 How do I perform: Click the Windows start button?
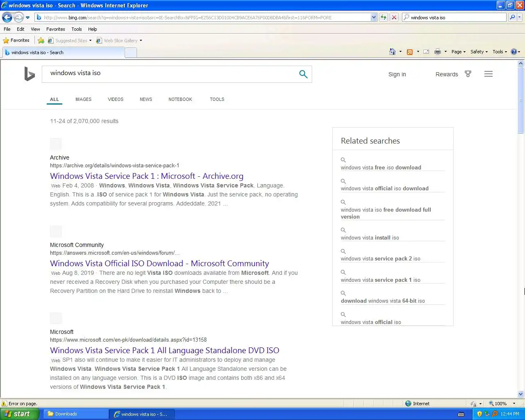(x=19, y=414)
